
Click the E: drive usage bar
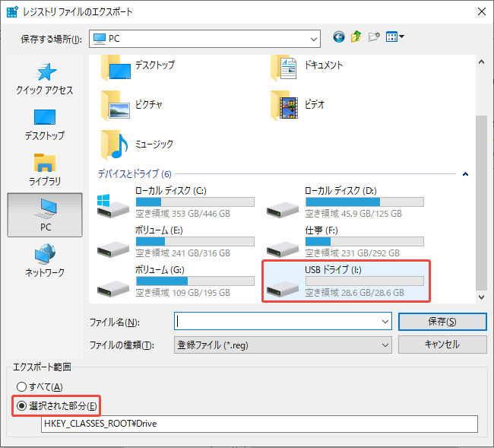coord(195,242)
